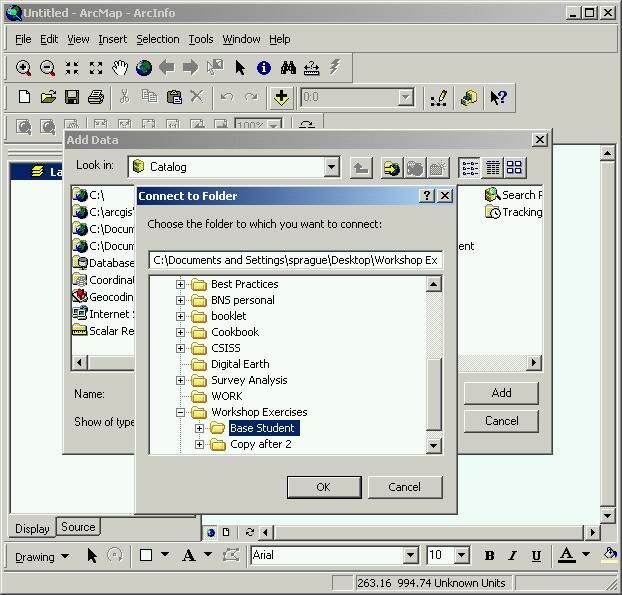The height and width of the screenshot is (595, 622).
Task: Expand the Base Student folder
Action: click(200, 428)
